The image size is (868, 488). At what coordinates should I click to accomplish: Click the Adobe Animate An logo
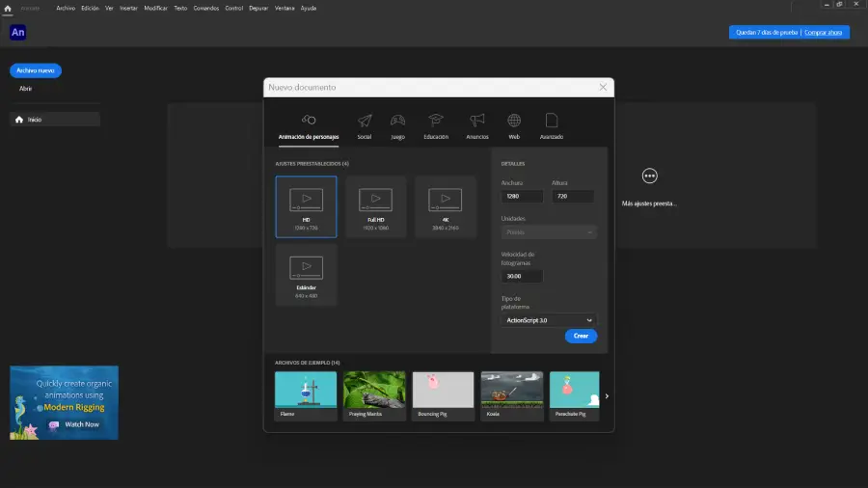tap(17, 32)
